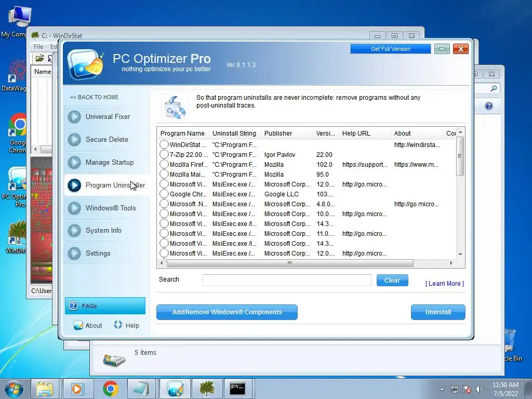Click the Action Center flag tray icon
Viewport: 532px width, 399px height.
[467, 389]
